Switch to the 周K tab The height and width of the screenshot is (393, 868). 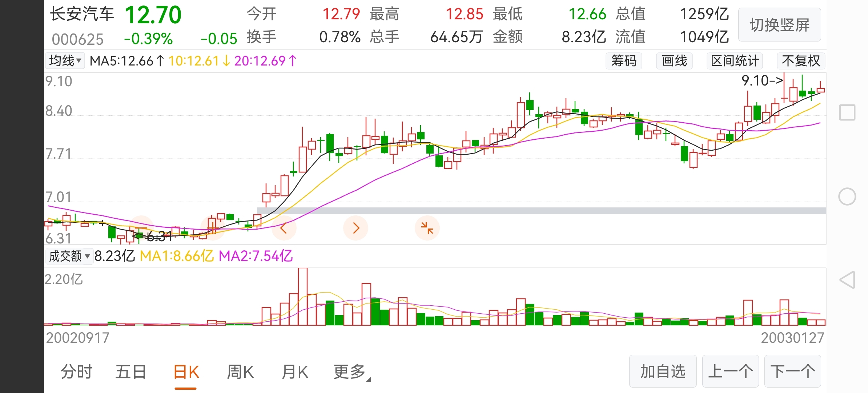pos(240,372)
